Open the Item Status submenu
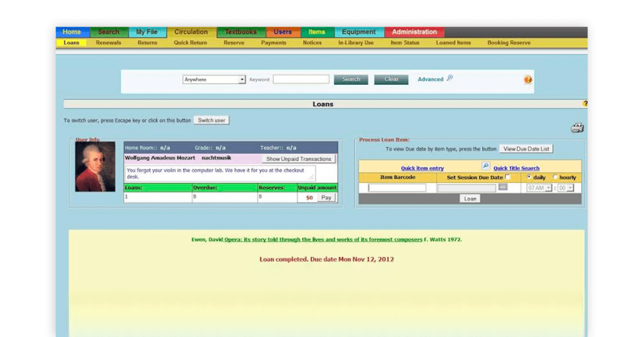Viewport: 644px width, 337px height. pos(405,43)
